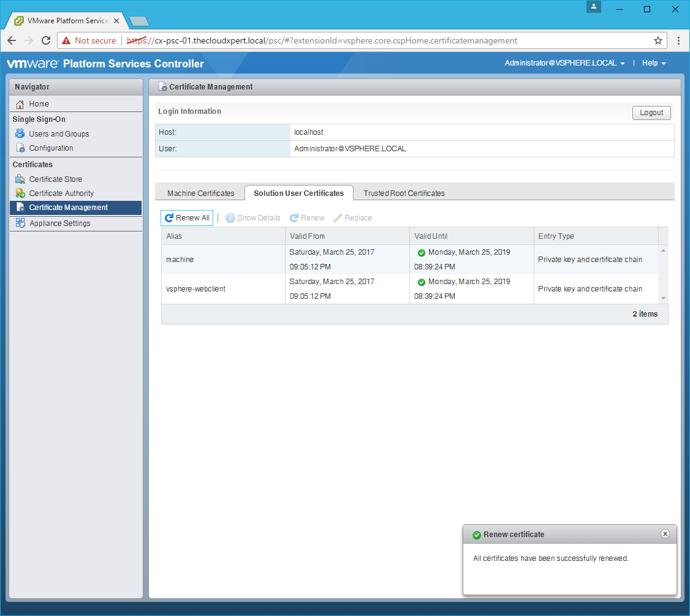690x616 pixels.
Task: Close the Renew certificate notification
Action: point(665,534)
